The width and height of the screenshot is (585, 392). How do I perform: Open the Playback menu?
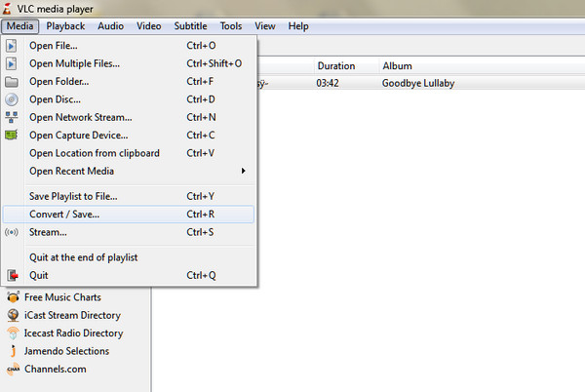pos(65,26)
